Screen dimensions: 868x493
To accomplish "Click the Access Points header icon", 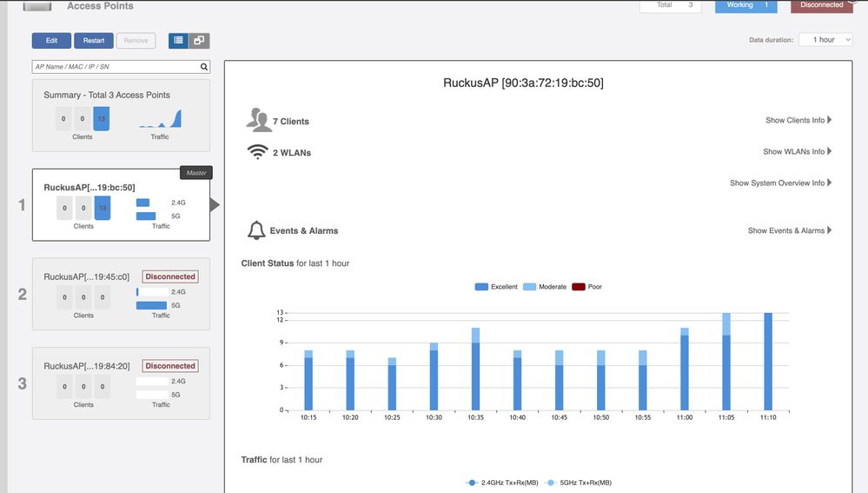I will 36,5.
